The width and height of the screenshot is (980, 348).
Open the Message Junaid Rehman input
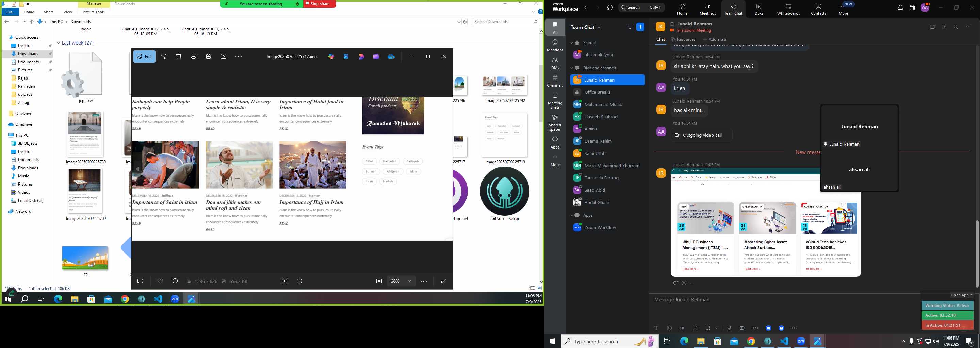click(x=784, y=300)
